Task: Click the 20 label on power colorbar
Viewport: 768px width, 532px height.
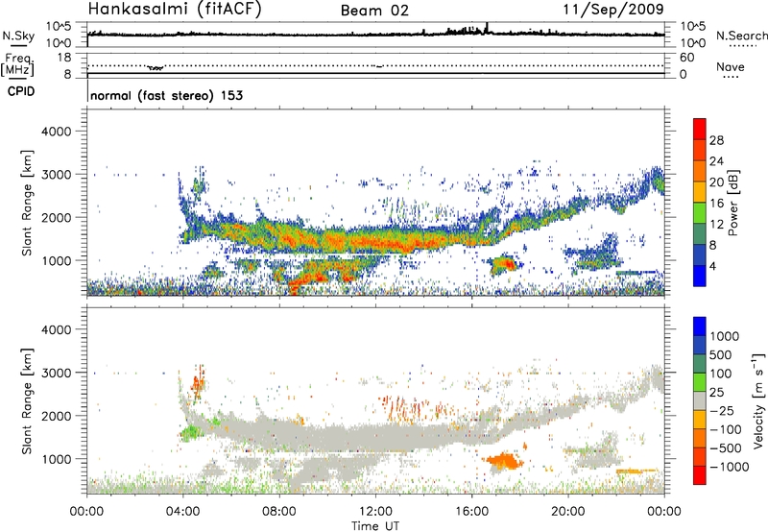Action: point(716,182)
